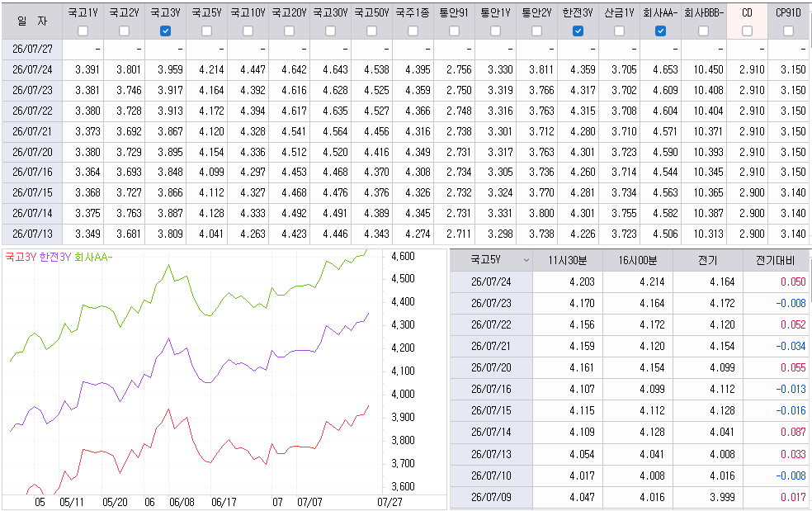The image size is (812, 511).
Task: Click the 전기대비 value 0.087
Action: click(793, 433)
